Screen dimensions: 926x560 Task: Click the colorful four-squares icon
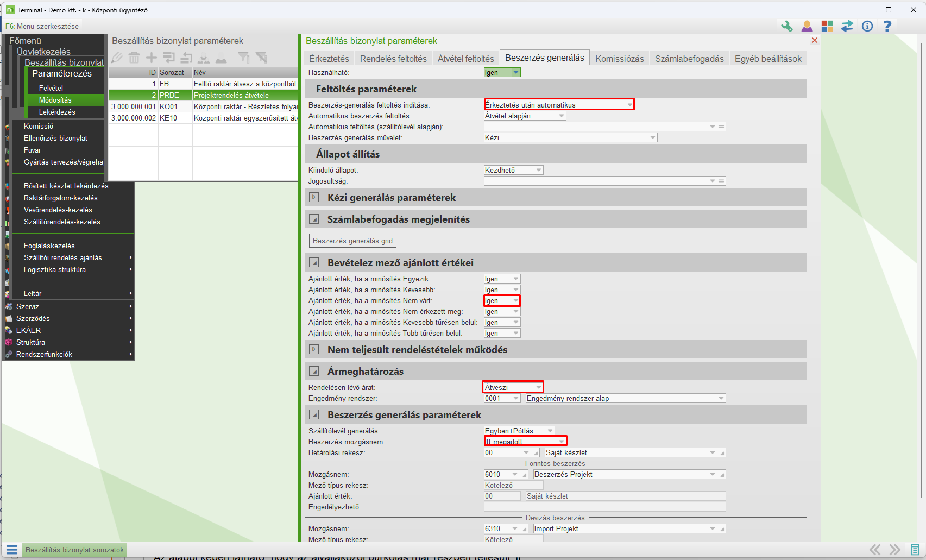pyautogui.click(x=827, y=26)
